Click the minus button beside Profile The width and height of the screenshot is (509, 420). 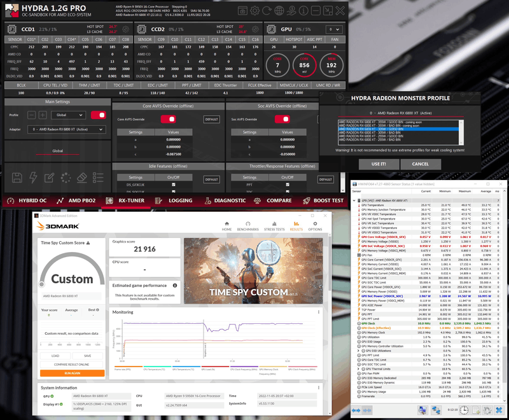[x=31, y=115]
